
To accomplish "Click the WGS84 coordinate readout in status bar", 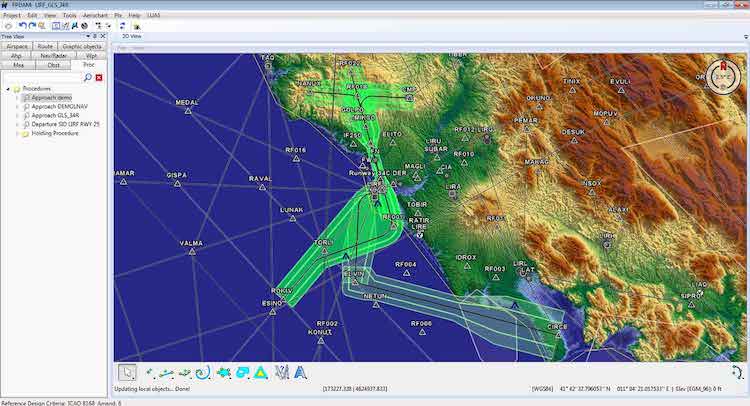I will pyautogui.click(x=626, y=389).
